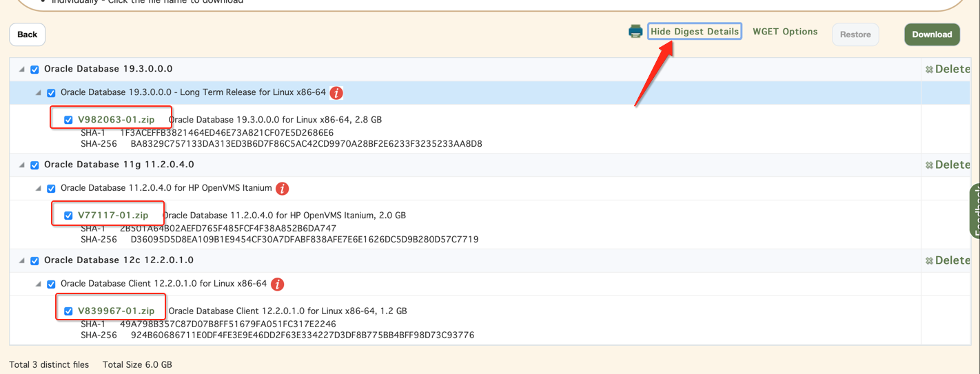Delete Oracle Database 11g 11.2.0.4.0 entry
Screen dimensions: 980x374
tap(948, 165)
